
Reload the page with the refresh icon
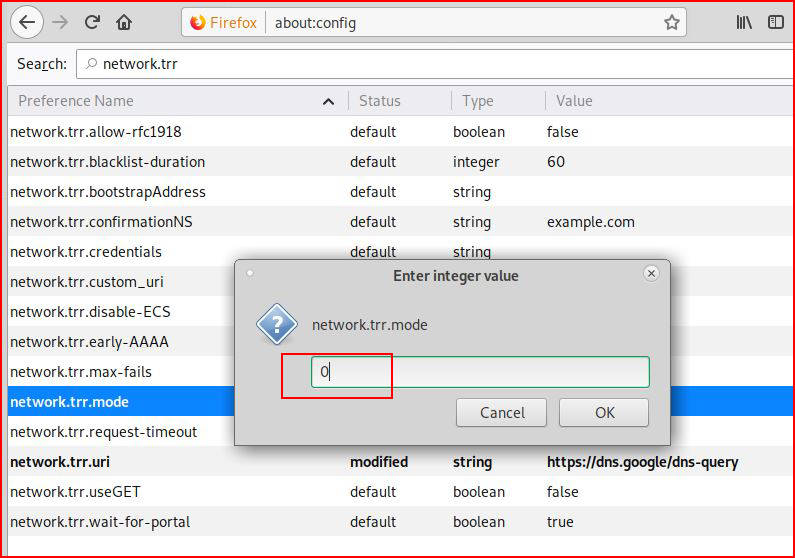[92, 22]
